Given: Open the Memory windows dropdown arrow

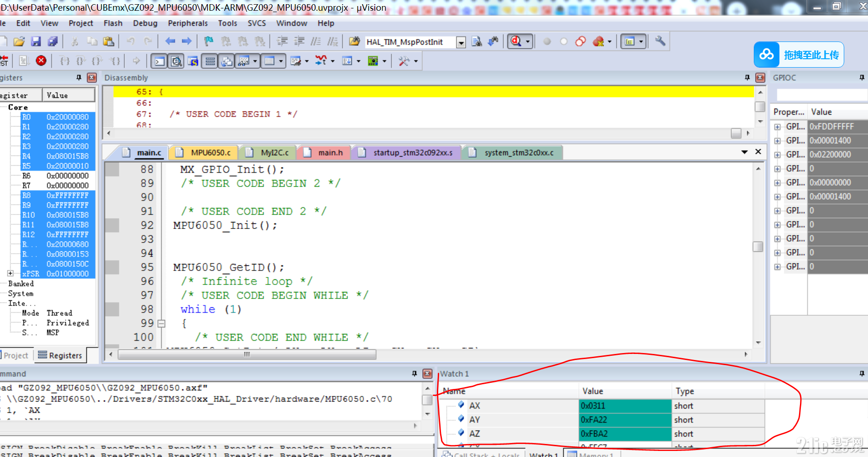Looking at the screenshot, I should (x=281, y=61).
